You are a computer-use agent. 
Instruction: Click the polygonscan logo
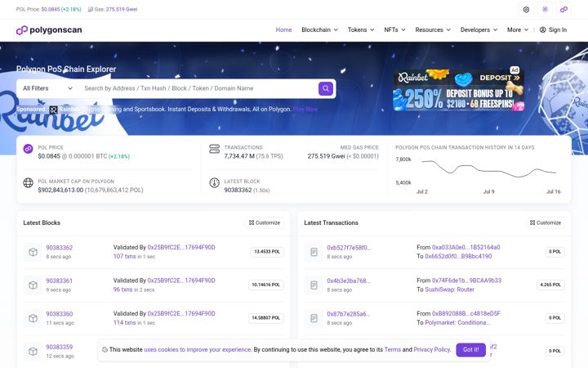click(x=49, y=30)
